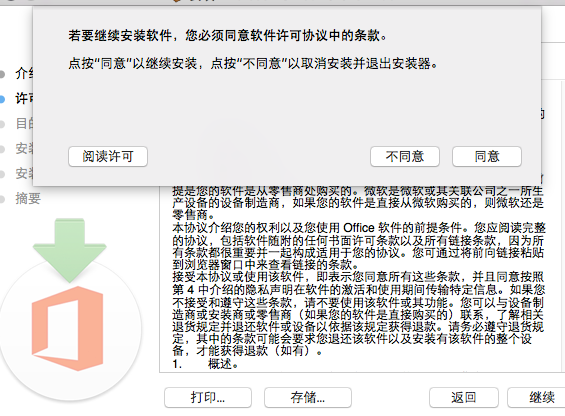Click the 存储... (Save) button

308,397
